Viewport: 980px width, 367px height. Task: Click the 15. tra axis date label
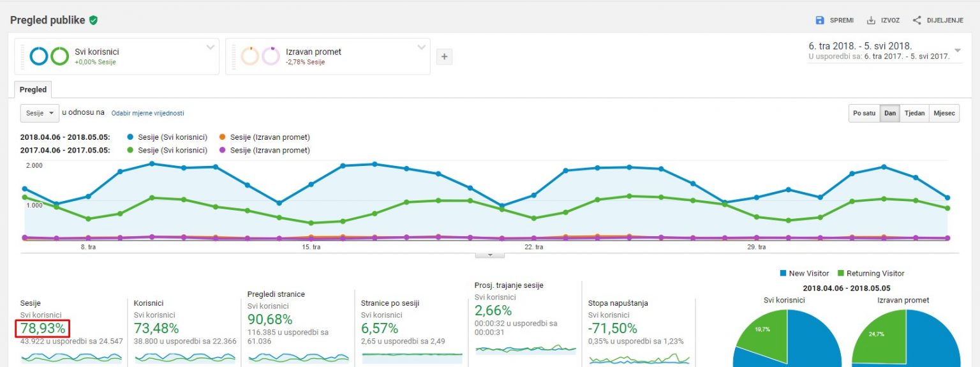point(311,247)
